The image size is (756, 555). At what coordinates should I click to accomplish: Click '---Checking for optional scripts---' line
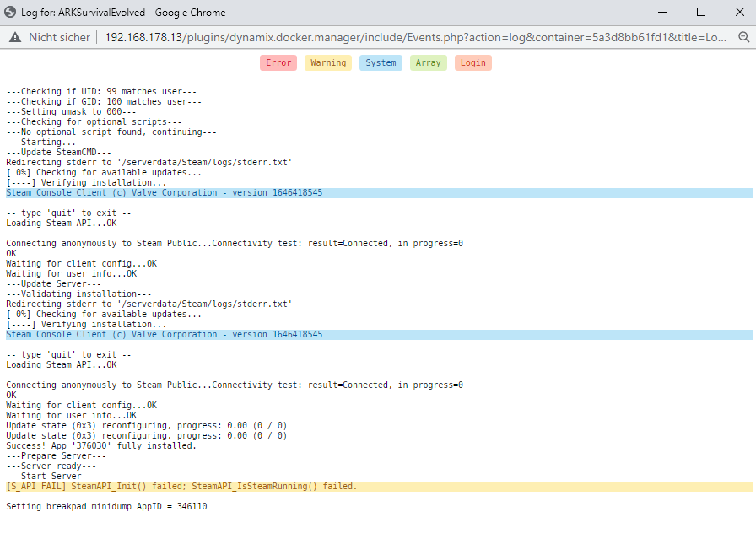94,122
